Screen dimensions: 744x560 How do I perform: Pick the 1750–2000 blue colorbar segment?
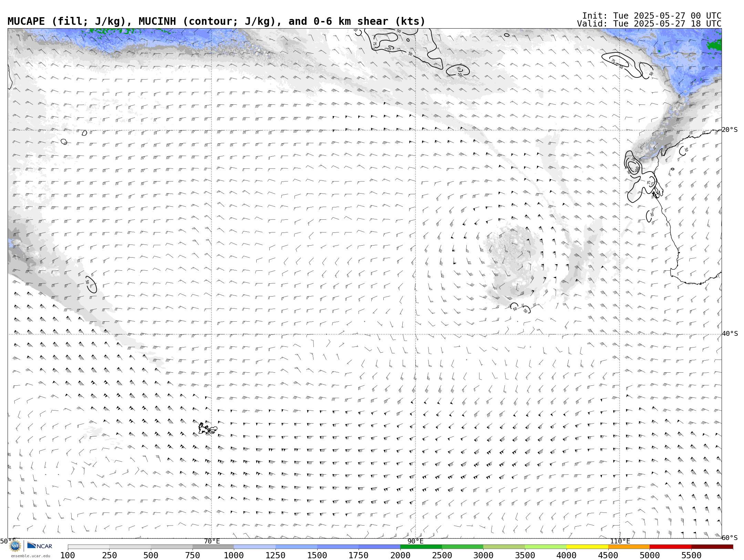(x=380, y=547)
